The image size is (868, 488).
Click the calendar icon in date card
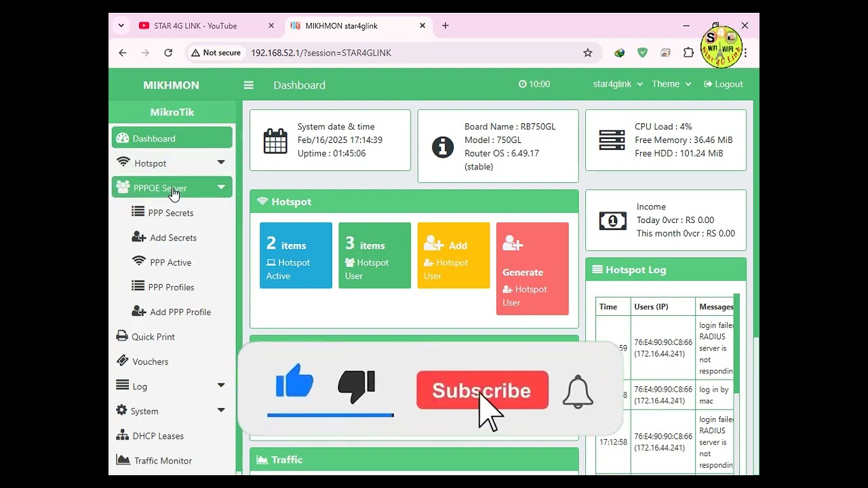click(x=275, y=141)
